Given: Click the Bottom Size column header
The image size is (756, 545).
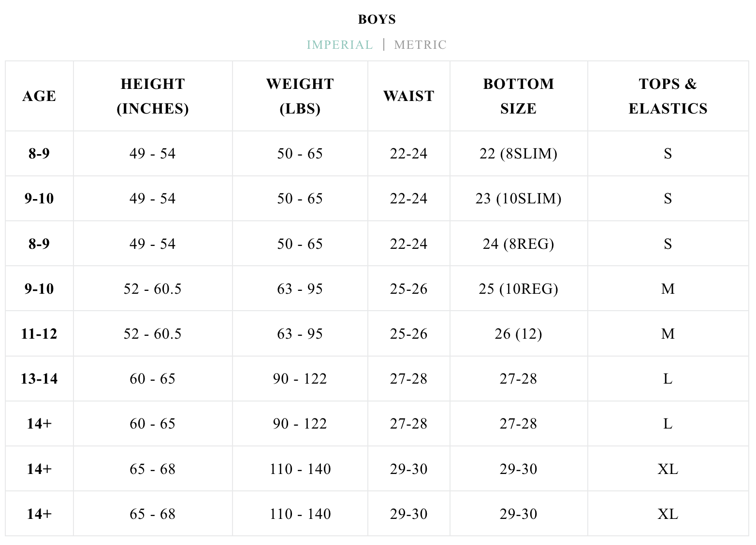Looking at the screenshot, I should tap(518, 96).
